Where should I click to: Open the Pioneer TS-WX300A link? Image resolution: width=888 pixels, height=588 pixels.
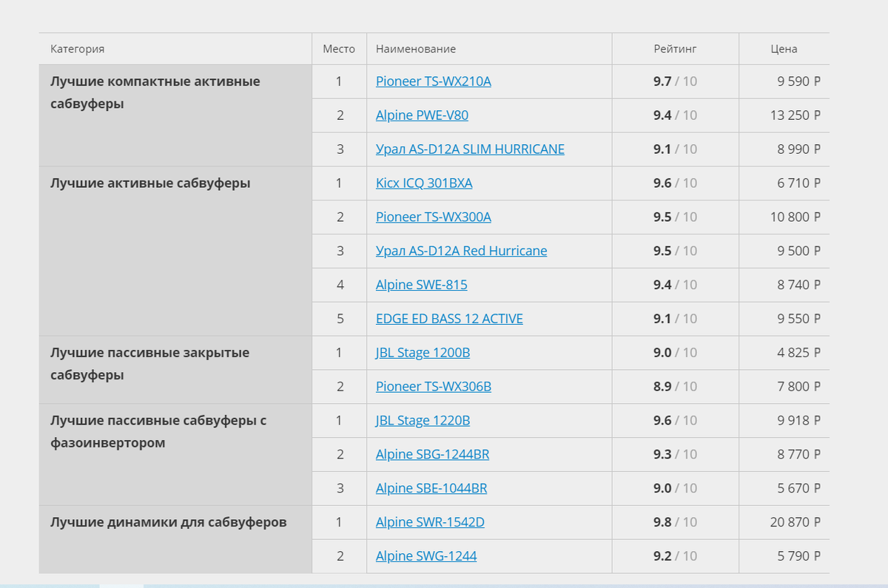[433, 217]
